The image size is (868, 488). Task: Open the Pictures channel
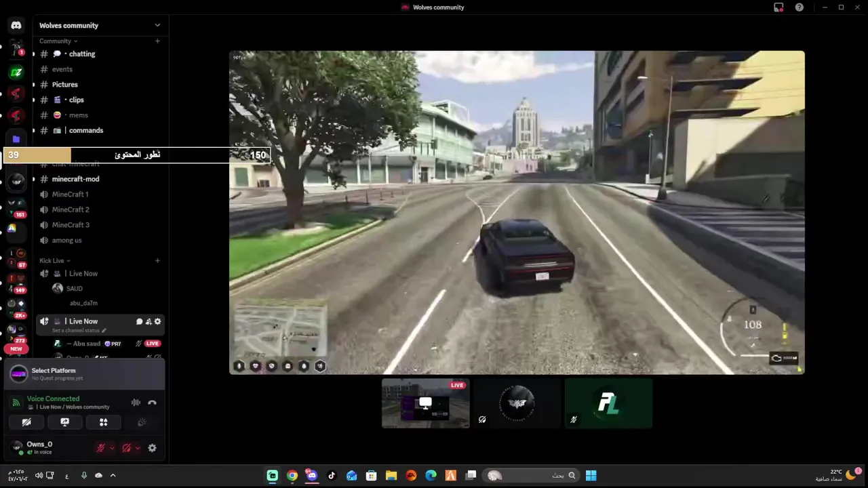click(x=99, y=85)
